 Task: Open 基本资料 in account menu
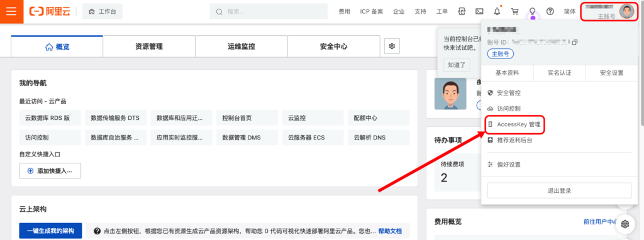click(508, 73)
